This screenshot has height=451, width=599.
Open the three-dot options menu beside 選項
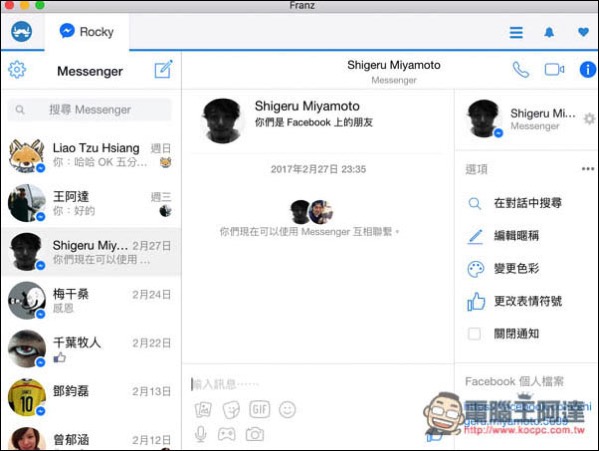click(588, 169)
